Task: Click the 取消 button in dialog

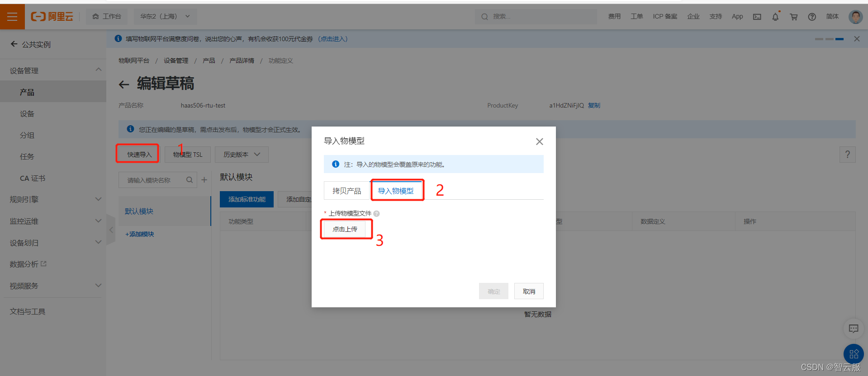Action: click(529, 291)
